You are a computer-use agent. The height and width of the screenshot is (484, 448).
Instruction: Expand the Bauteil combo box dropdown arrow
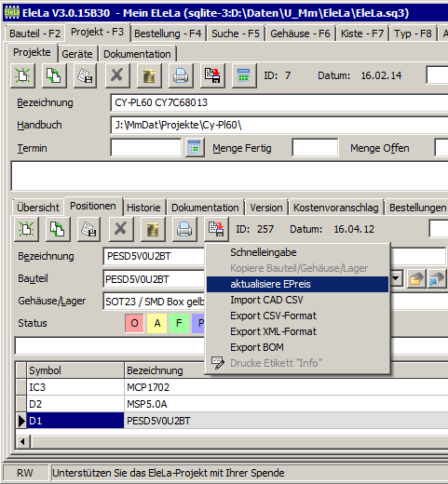(396, 278)
